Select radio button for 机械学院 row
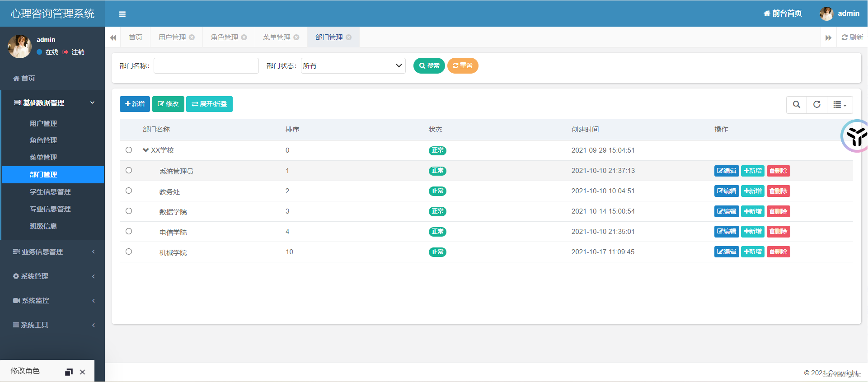Image resolution: width=868 pixels, height=382 pixels. [x=129, y=252]
